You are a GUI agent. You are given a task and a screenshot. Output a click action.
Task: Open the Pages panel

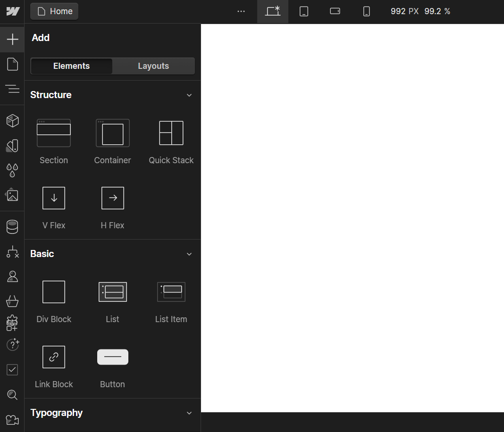[x=12, y=64]
